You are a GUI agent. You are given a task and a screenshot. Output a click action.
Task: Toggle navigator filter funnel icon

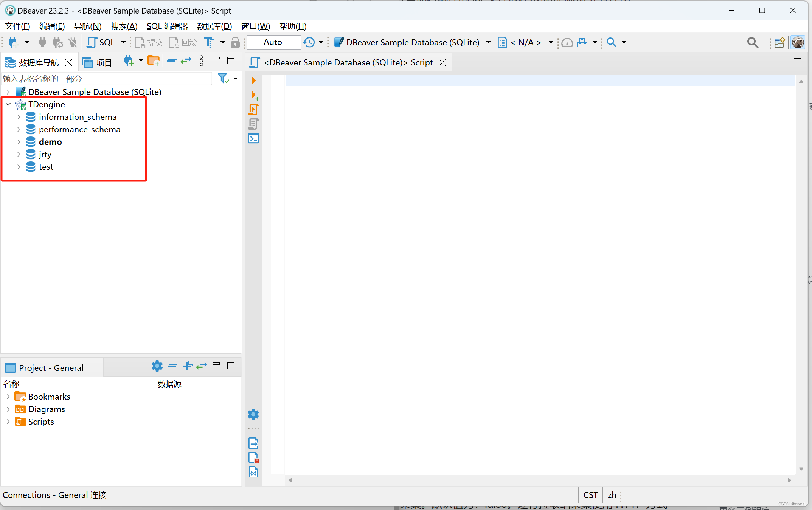[x=223, y=79]
